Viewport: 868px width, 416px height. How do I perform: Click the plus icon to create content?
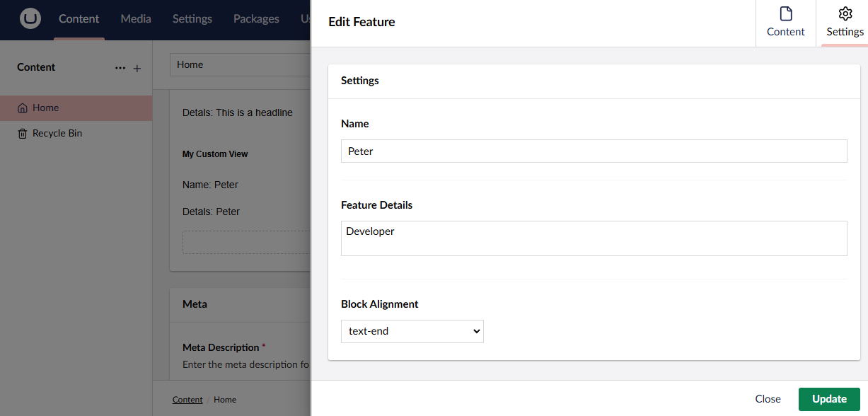pos(137,68)
